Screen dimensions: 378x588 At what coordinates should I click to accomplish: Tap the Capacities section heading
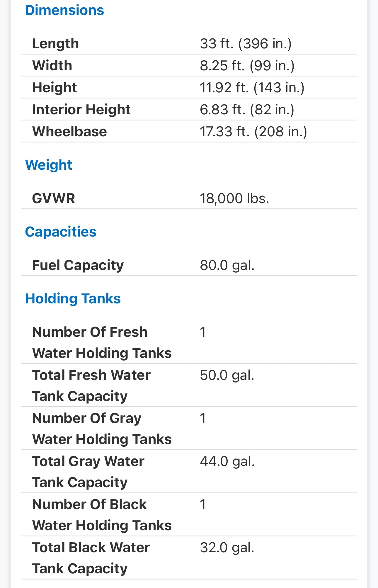pos(61,232)
